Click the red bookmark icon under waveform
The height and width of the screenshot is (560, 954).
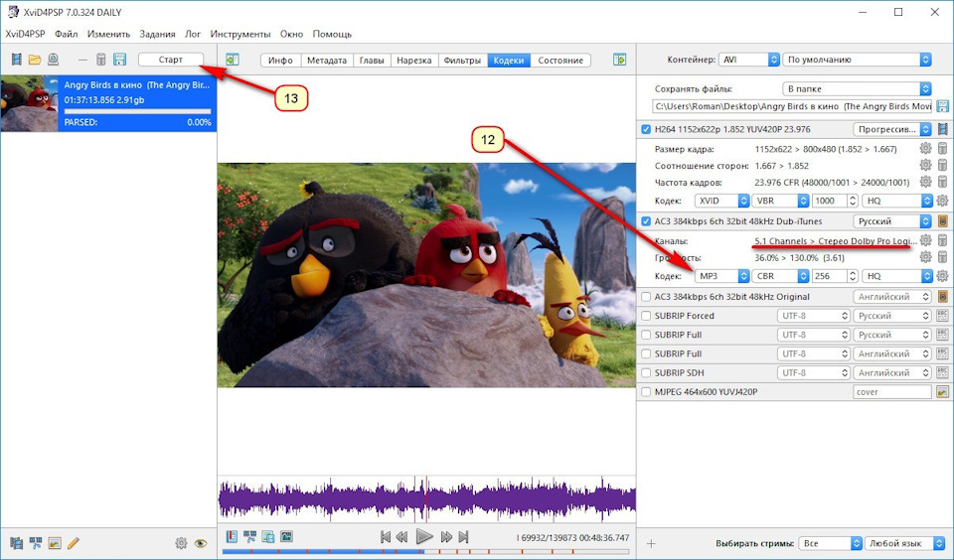(x=232, y=537)
